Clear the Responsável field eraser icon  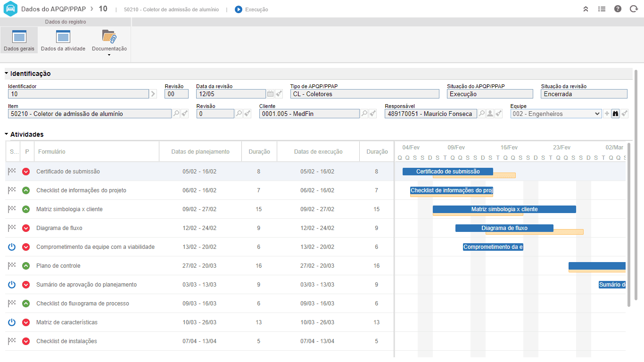499,114
